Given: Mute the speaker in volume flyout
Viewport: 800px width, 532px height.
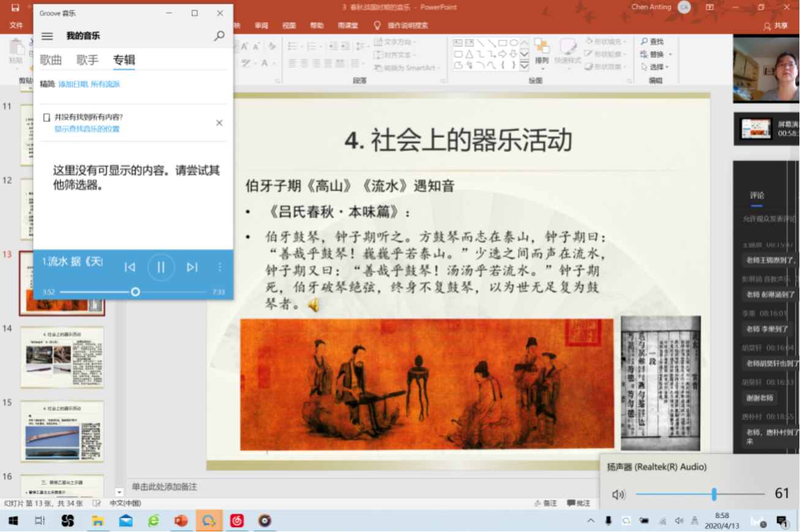Looking at the screenshot, I should point(618,494).
